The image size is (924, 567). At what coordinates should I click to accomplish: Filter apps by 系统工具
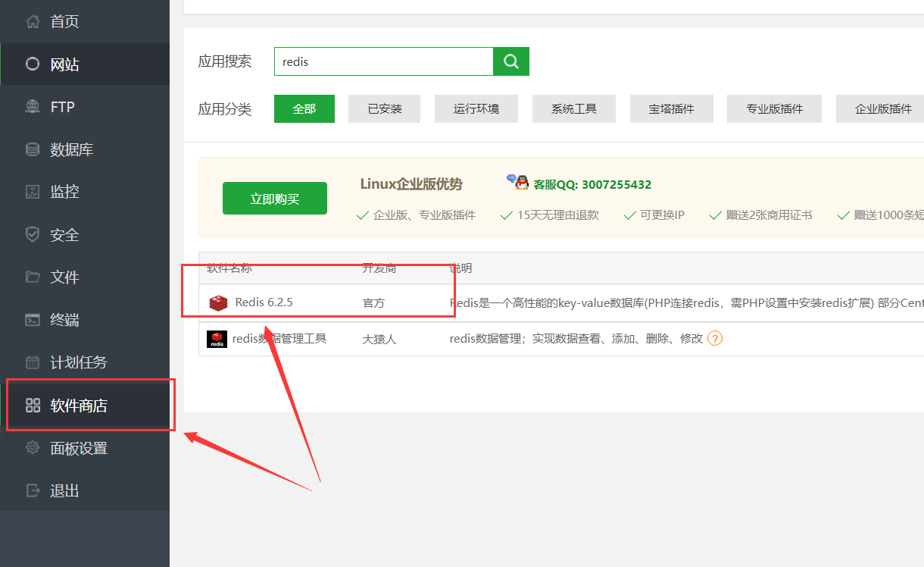click(x=574, y=108)
